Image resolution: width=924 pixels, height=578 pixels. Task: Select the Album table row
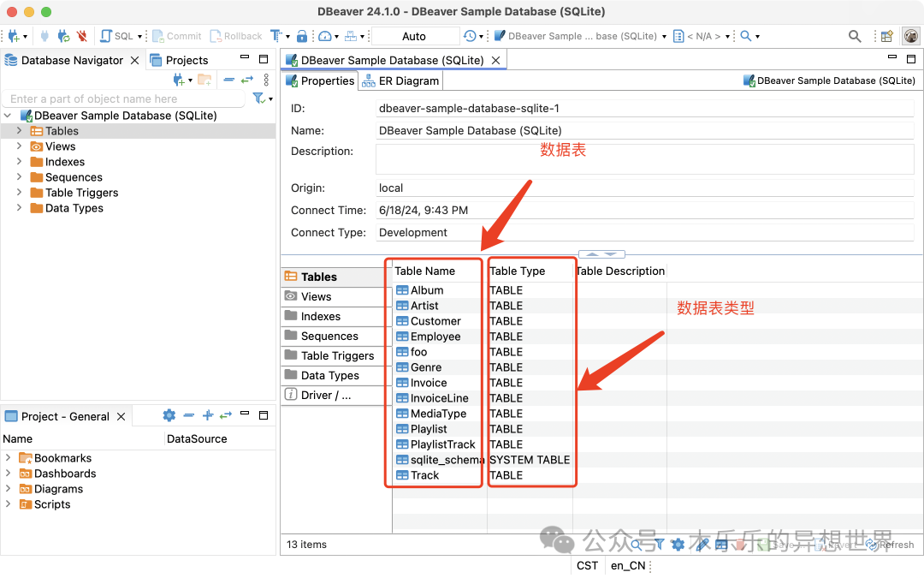point(427,290)
